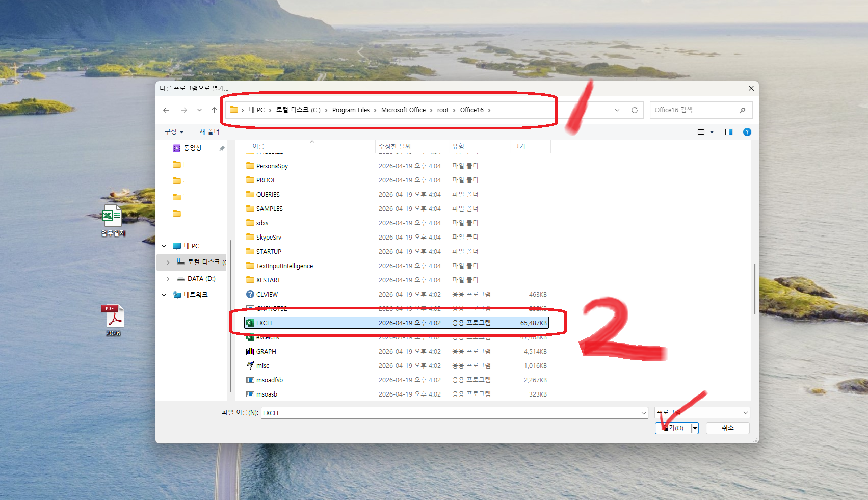
Task: Go up one folder level arrow
Action: click(x=214, y=110)
